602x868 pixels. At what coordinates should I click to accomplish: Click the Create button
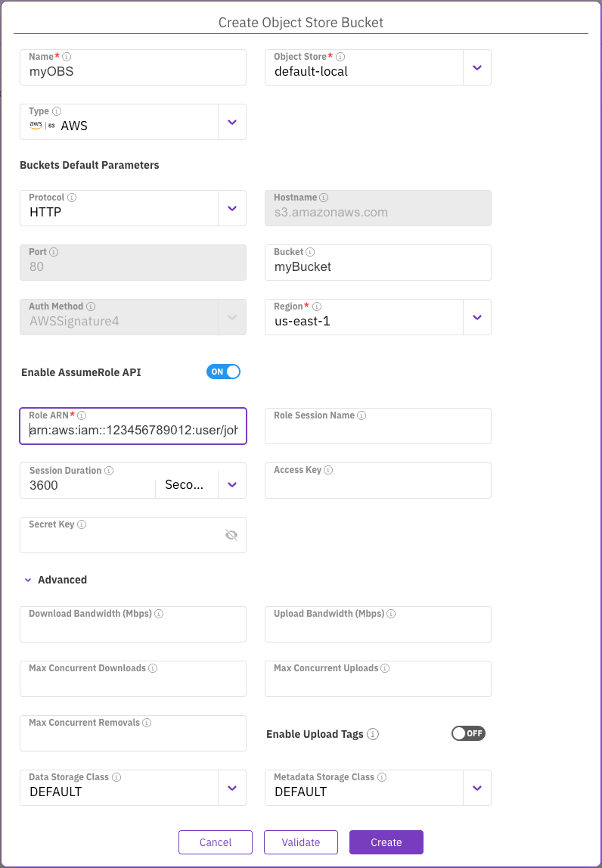386,842
